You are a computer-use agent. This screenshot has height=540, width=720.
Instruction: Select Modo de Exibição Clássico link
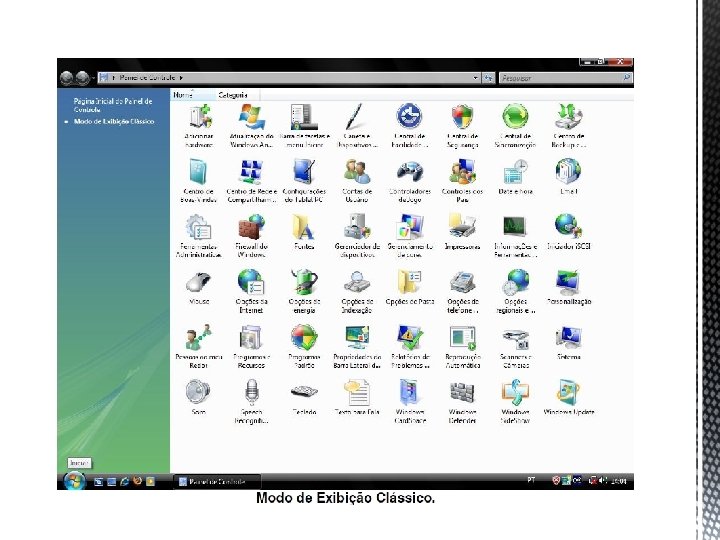pyautogui.click(x=114, y=122)
